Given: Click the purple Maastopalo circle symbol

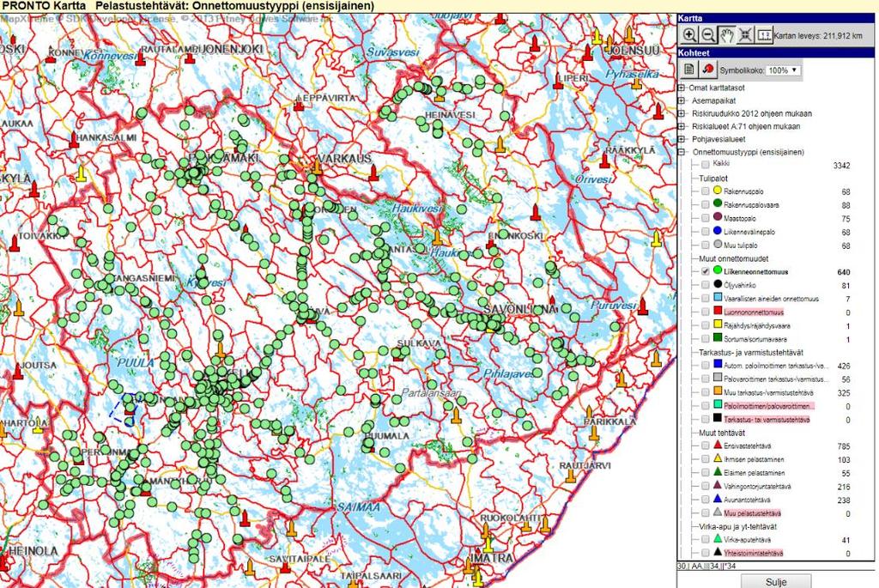Looking at the screenshot, I should [x=718, y=217].
